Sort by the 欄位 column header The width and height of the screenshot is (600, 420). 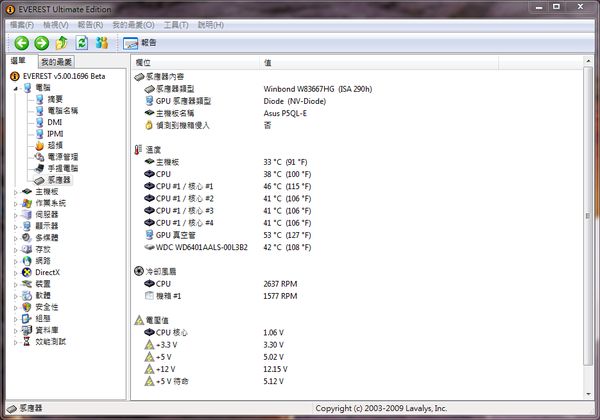[x=196, y=63]
